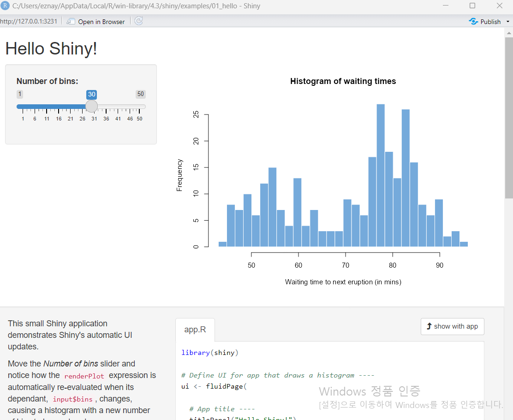Open the Publish dropdown arrow

click(508, 22)
